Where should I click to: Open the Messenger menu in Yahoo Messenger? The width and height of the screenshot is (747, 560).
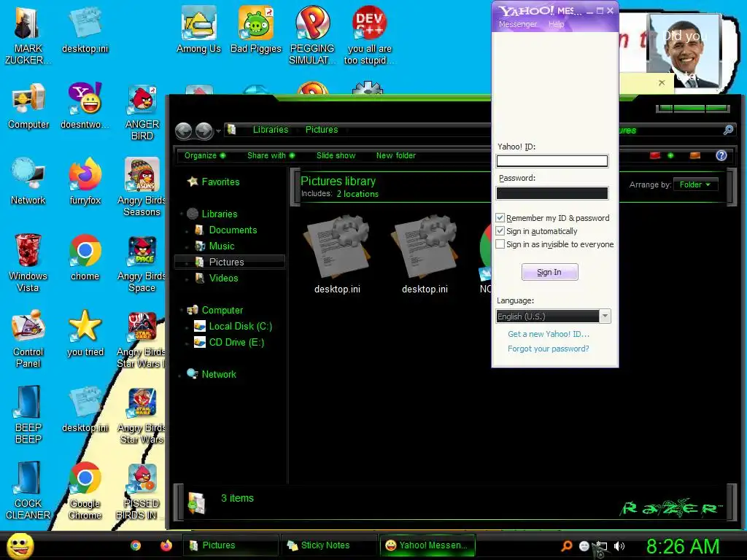pyautogui.click(x=517, y=24)
